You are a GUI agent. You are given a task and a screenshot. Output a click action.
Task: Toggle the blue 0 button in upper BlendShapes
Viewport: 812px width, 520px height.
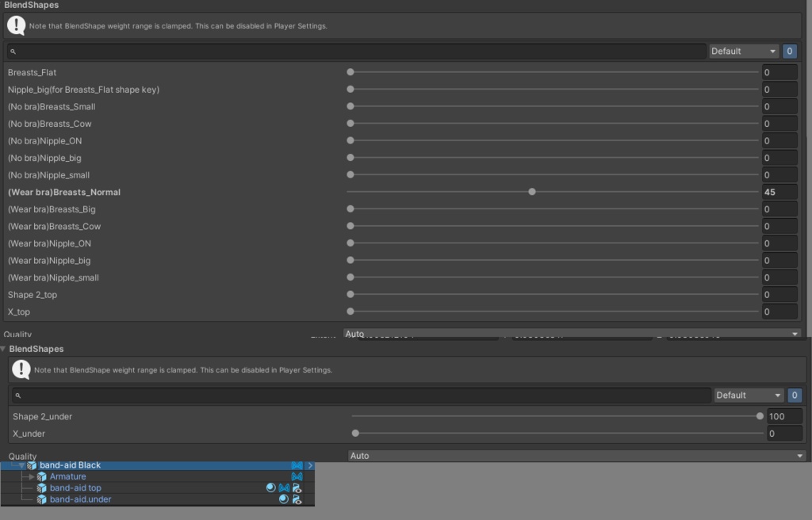tap(789, 52)
